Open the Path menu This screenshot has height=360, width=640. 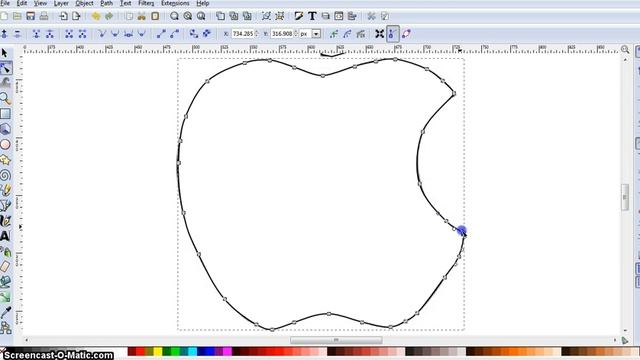click(x=107, y=3)
